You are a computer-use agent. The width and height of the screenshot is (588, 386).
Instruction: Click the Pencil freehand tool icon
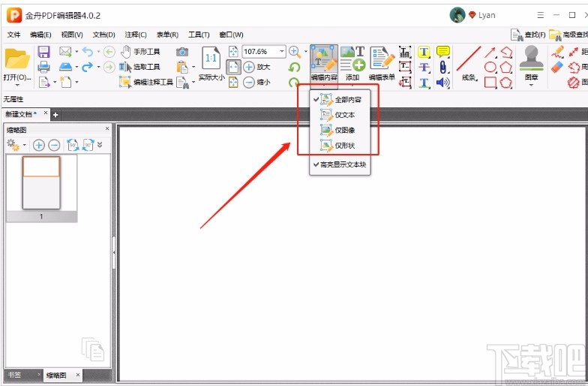[x=558, y=52]
